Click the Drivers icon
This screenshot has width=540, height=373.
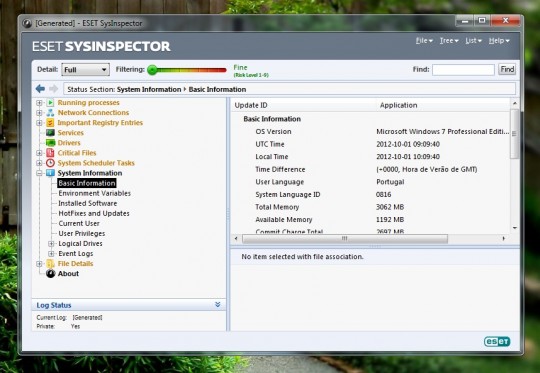50,143
